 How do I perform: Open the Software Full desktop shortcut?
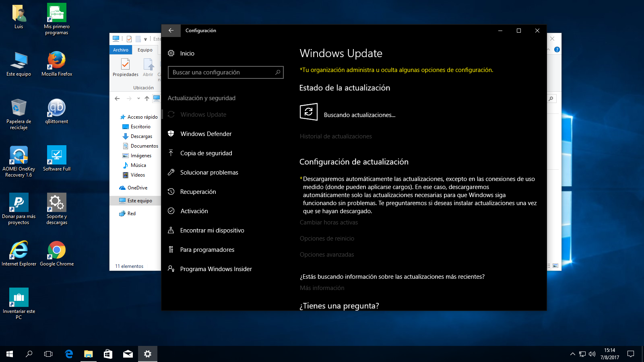tap(57, 159)
